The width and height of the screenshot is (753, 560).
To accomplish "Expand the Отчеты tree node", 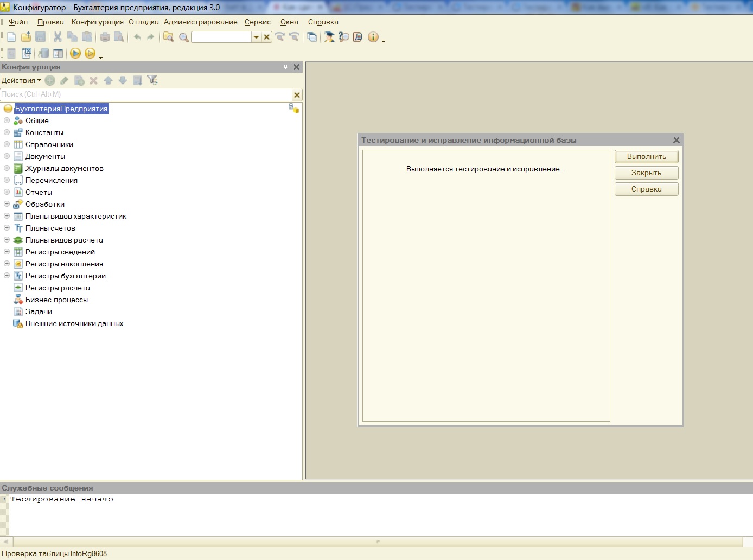I will point(7,192).
